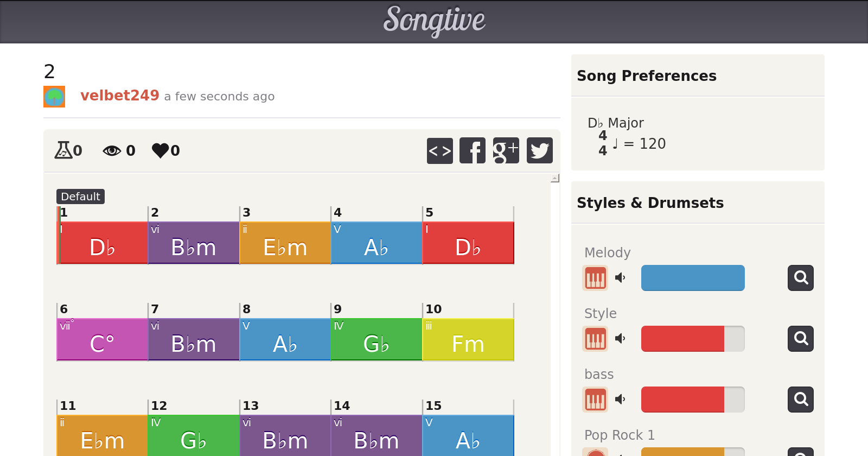
Task: Toggle the Melody piano instrument icon
Action: point(595,278)
